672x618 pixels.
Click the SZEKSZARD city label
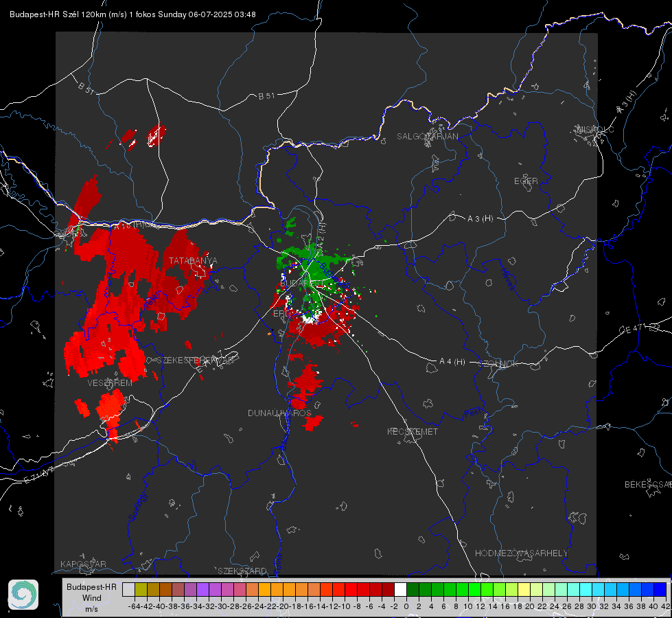pos(242,571)
